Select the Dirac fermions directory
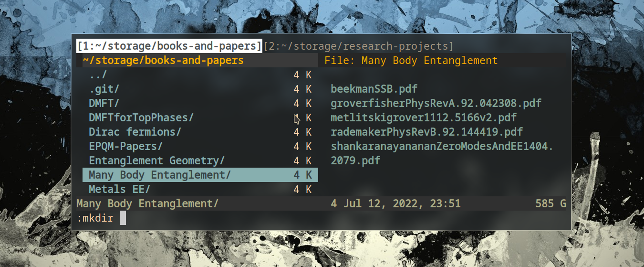 coord(135,132)
